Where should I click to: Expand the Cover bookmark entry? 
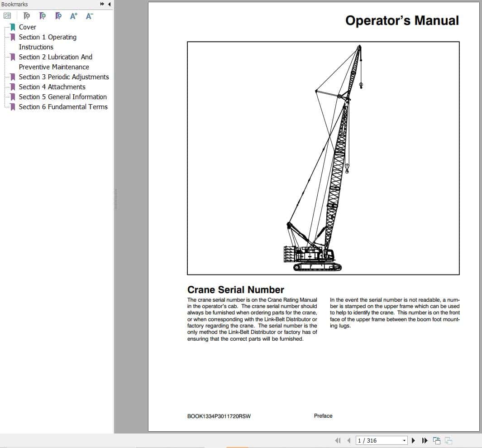[x=28, y=27]
